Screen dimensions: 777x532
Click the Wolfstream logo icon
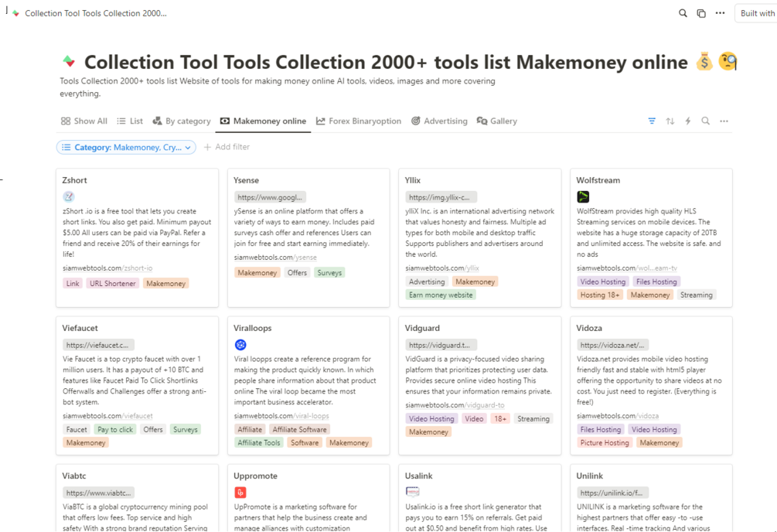[x=583, y=197]
